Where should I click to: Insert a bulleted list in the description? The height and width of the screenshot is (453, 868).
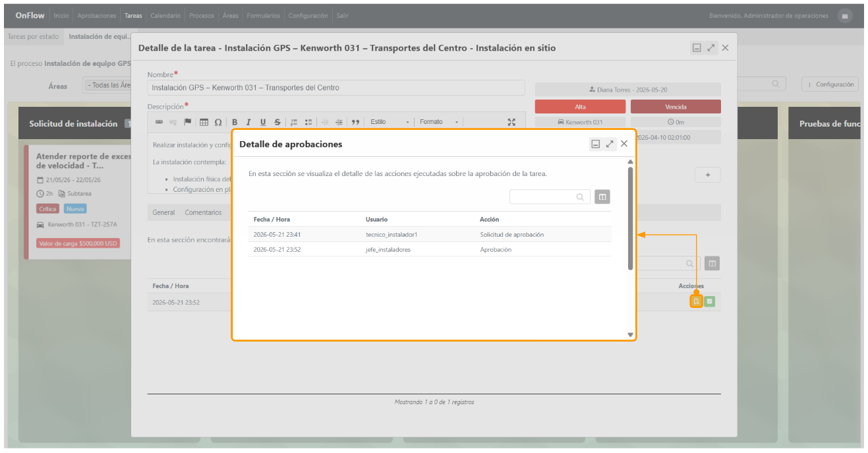coord(308,122)
